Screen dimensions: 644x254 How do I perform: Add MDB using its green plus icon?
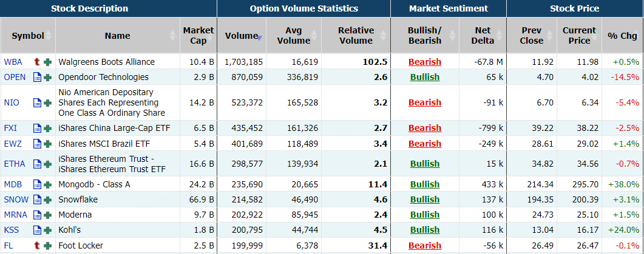pyautogui.click(x=47, y=184)
